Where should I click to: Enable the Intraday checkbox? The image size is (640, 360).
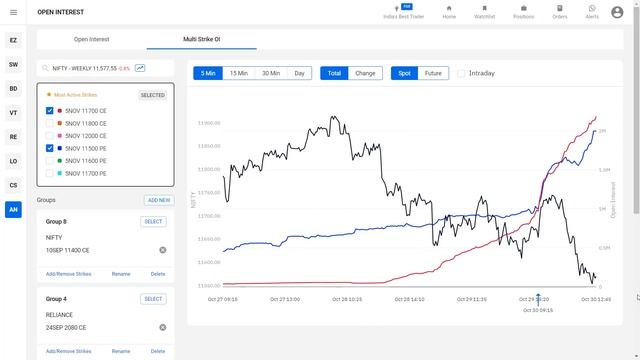pos(461,73)
